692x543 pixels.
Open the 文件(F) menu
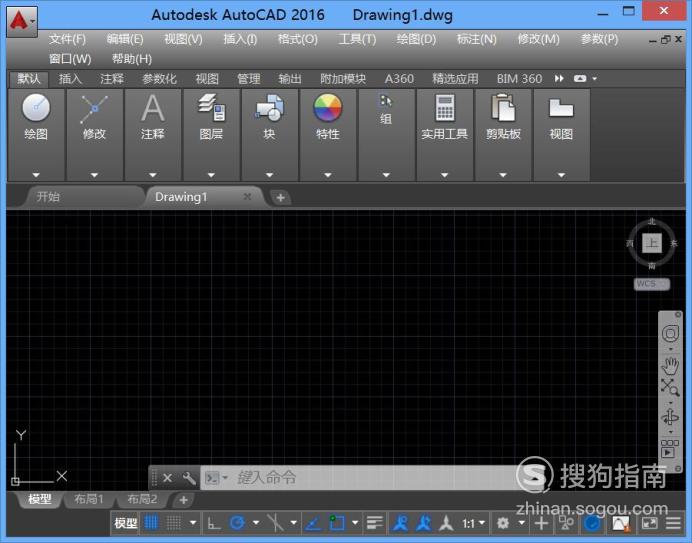[x=67, y=39]
